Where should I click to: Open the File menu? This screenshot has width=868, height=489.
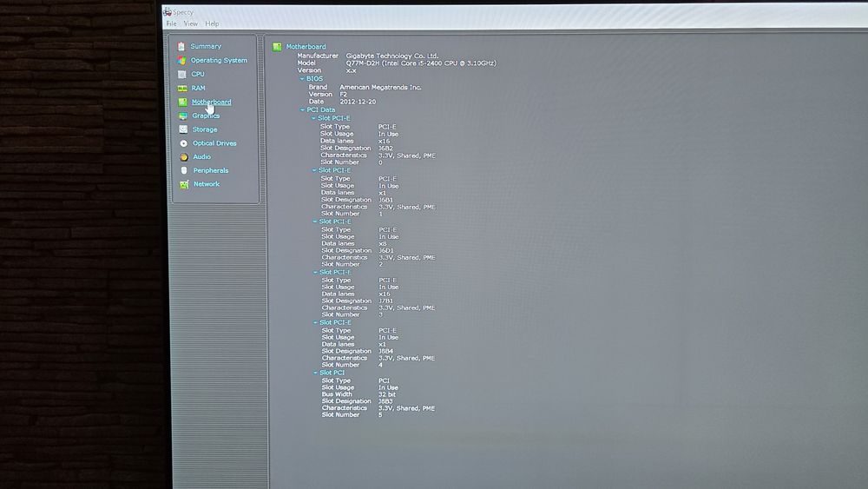point(172,23)
